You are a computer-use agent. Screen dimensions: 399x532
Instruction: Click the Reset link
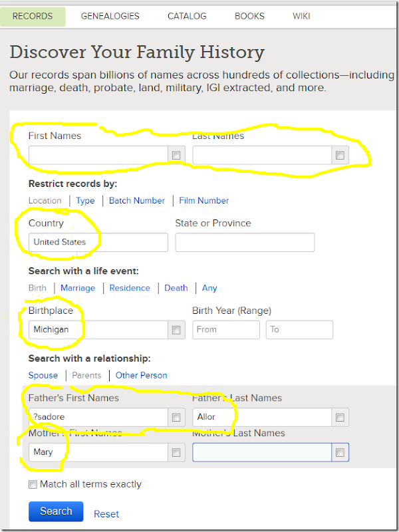click(x=106, y=513)
